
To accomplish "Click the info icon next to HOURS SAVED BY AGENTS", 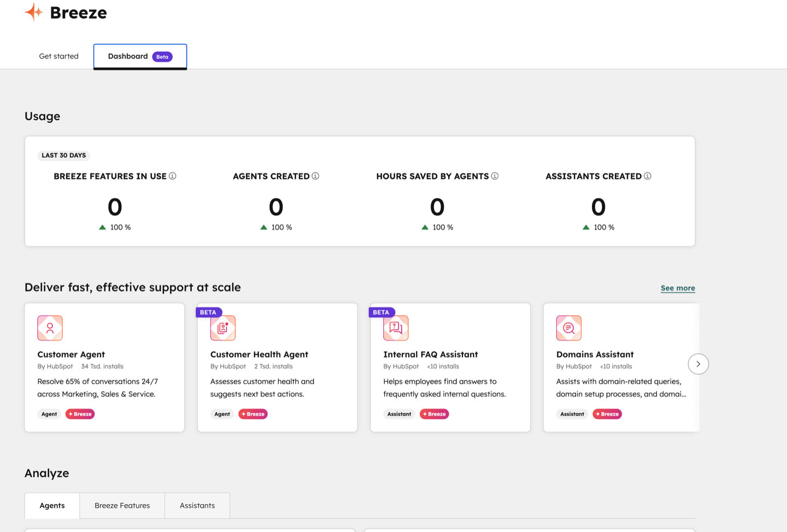I will click(495, 176).
